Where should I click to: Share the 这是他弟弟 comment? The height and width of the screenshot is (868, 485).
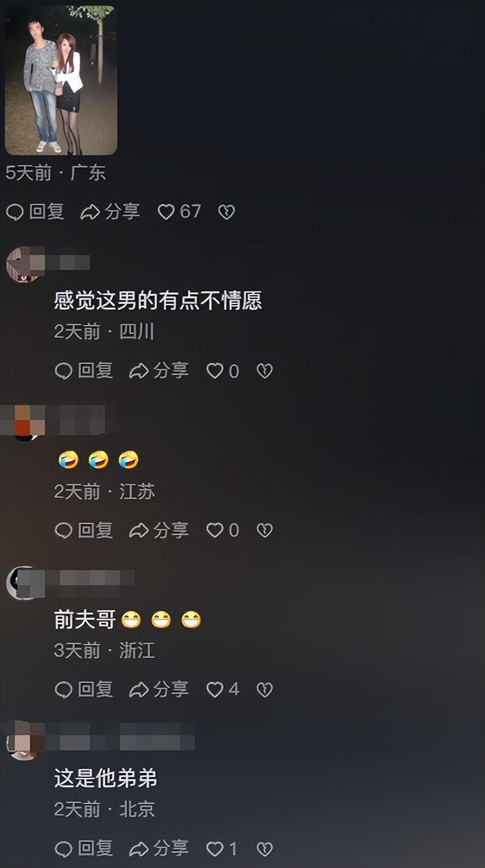pyautogui.click(x=159, y=849)
